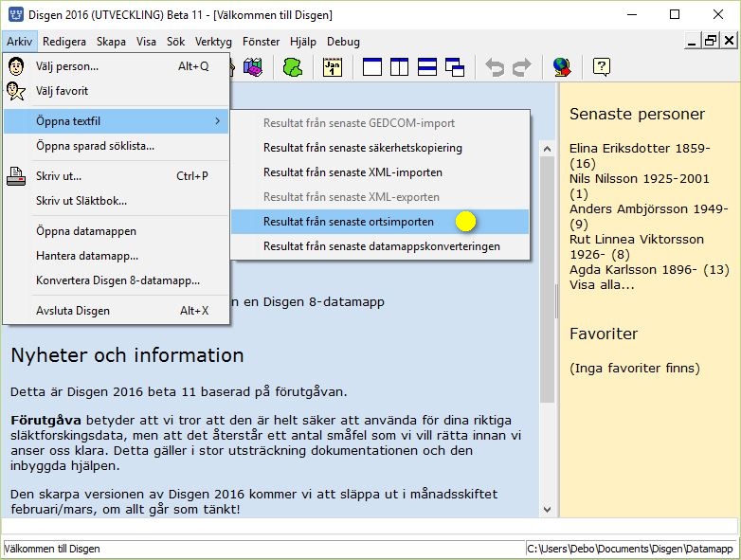This screenshot has width=741, height=560.
Task: Expand the Öppna textfil submenu
Action: coord(117,121)
